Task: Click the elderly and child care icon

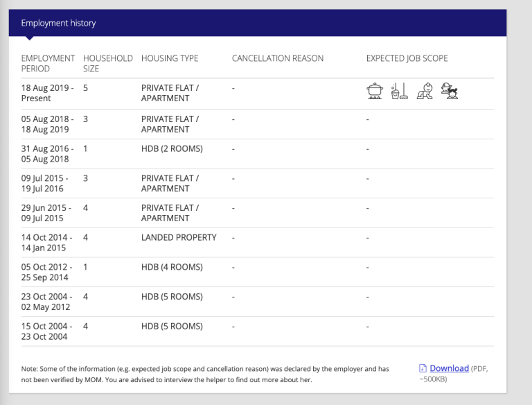Action: [449, 91]
